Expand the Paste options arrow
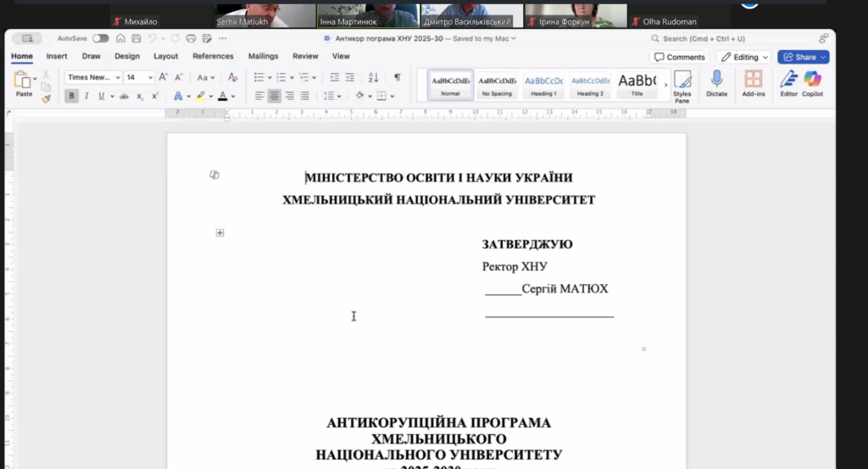 click(35, 79)
